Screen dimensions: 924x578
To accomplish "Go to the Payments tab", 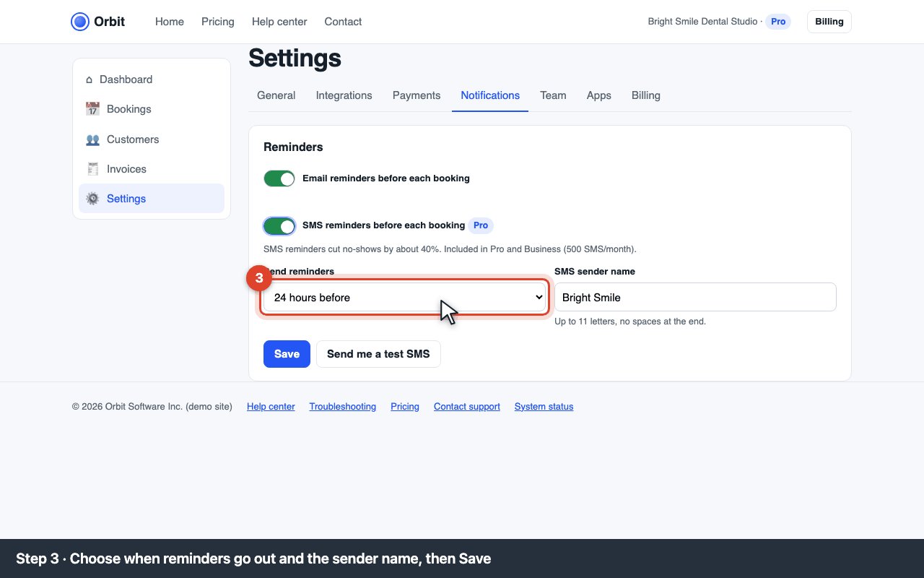I will click(x=417, y=95).
